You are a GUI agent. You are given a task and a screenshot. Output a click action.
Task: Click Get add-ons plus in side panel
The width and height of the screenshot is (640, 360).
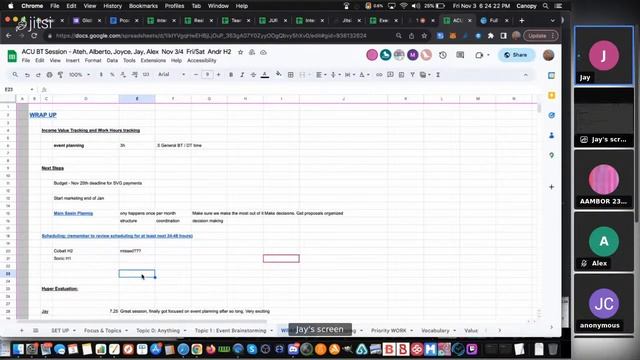[551, 187]
